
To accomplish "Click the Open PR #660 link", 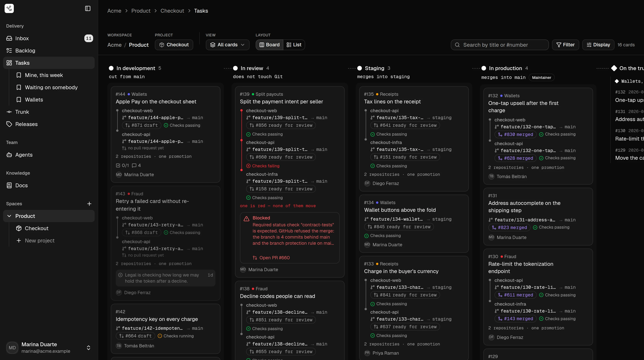I will 271,258.
